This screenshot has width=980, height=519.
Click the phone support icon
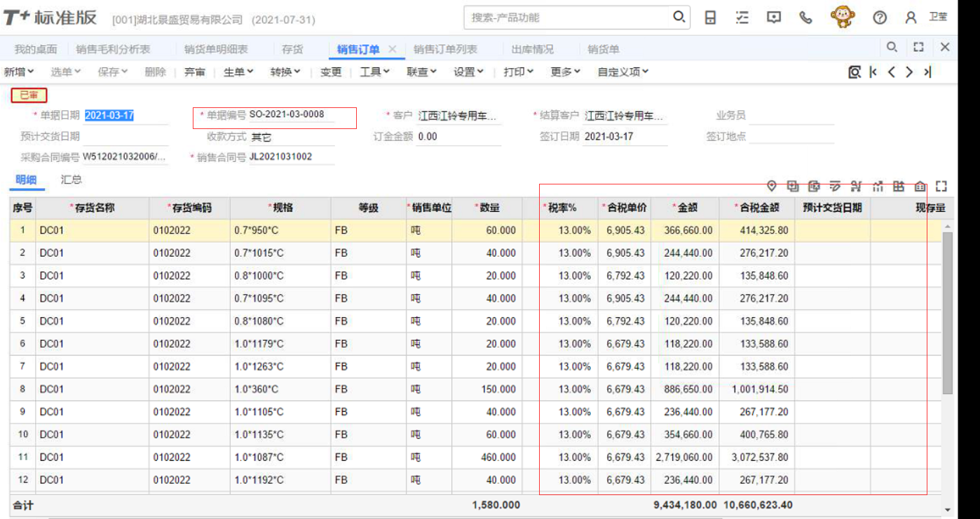click(806, 18)
